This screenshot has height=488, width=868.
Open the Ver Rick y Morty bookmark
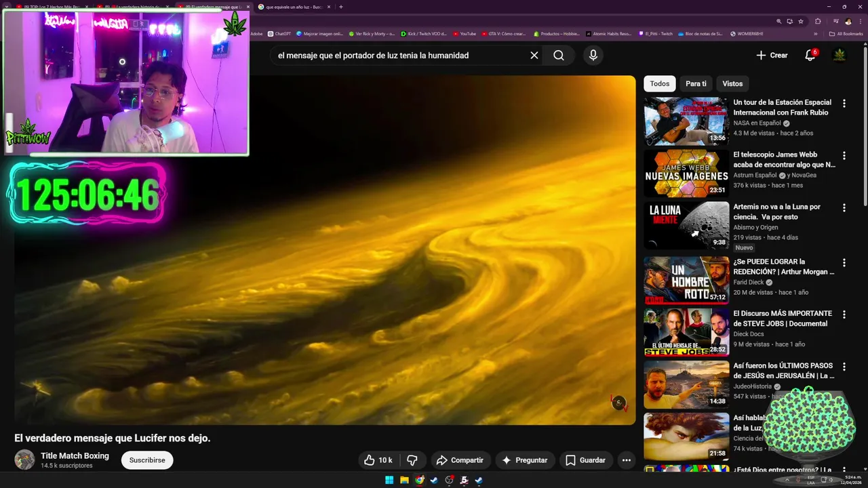[x=372, y=33]
